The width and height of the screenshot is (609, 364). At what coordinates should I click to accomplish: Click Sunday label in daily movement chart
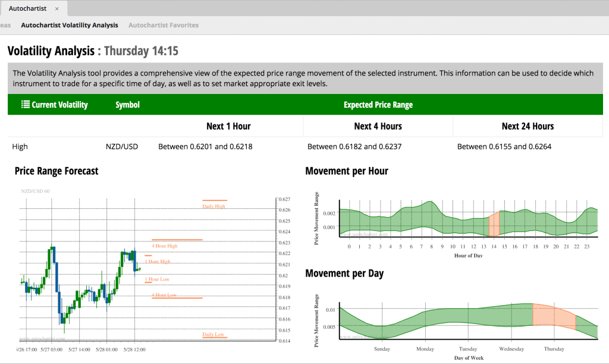point(382,349)
